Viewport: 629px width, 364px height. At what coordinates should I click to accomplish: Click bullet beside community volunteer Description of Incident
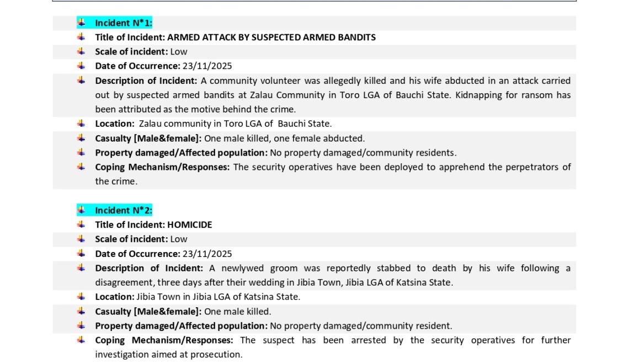(81, 81)
